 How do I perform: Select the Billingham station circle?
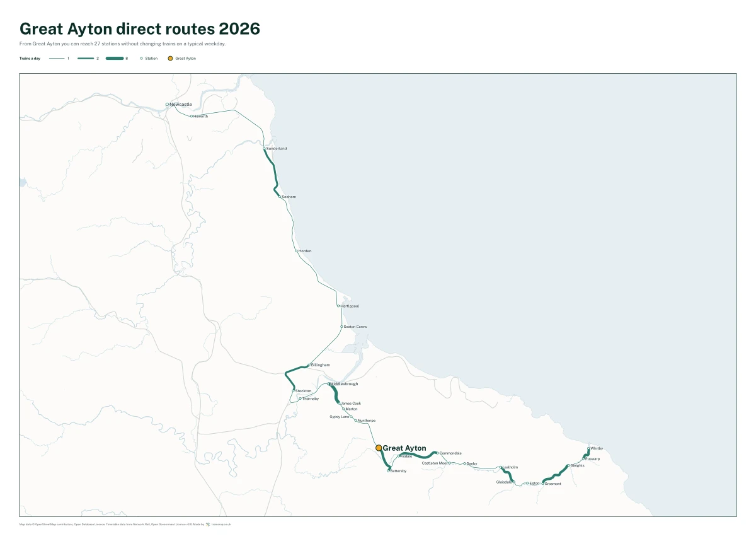point(309,365)
